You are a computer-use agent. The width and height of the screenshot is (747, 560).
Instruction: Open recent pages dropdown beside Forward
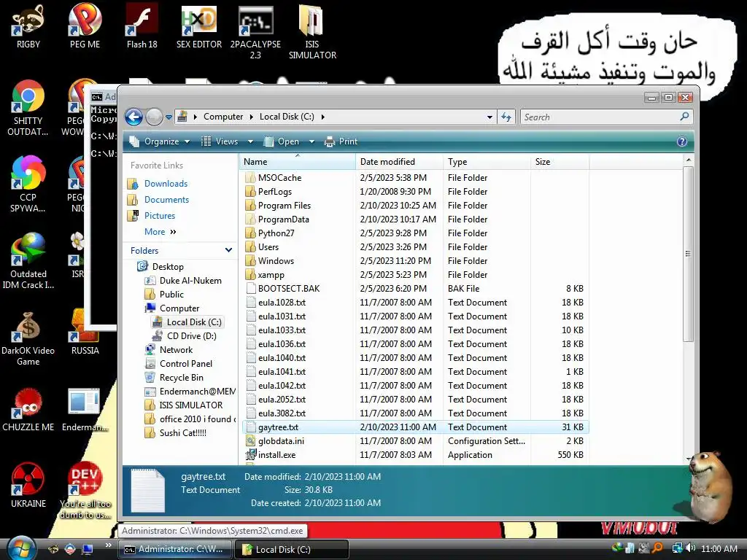click(169, 117)
